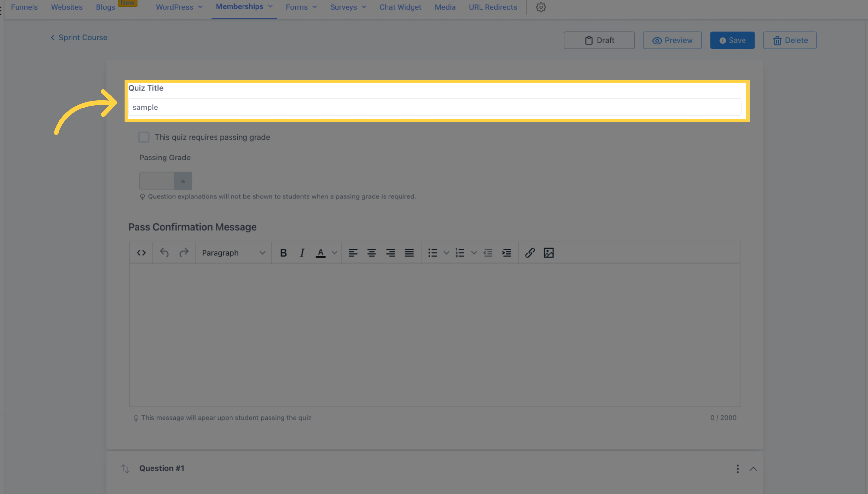
Task: Undo last edit in message editor
Action: point(164,253)
